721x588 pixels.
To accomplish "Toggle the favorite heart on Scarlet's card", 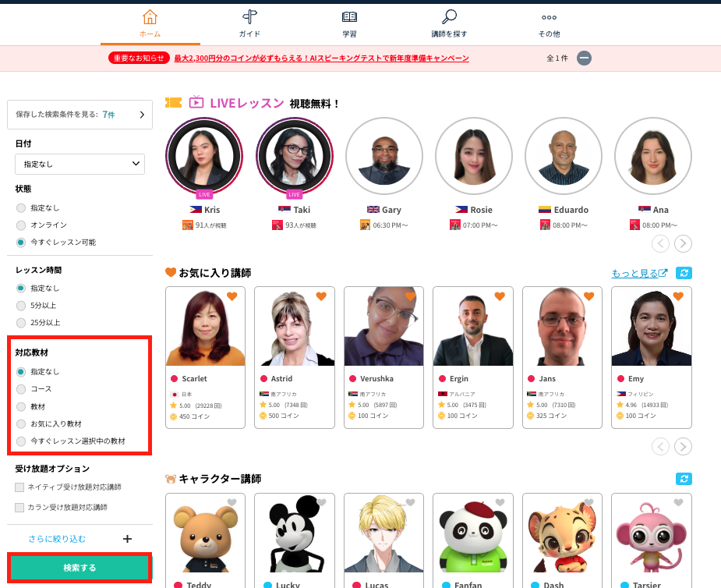I will 231,296.
